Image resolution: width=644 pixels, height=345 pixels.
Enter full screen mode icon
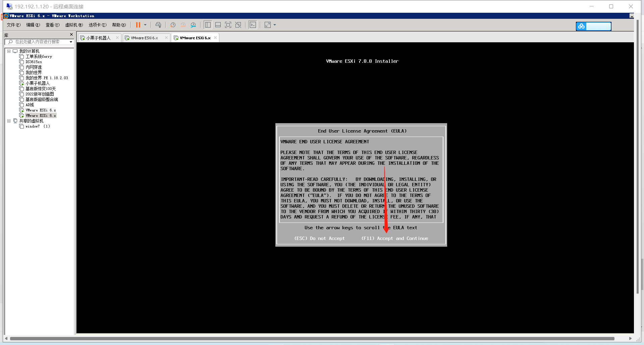[x=228, y=25]
